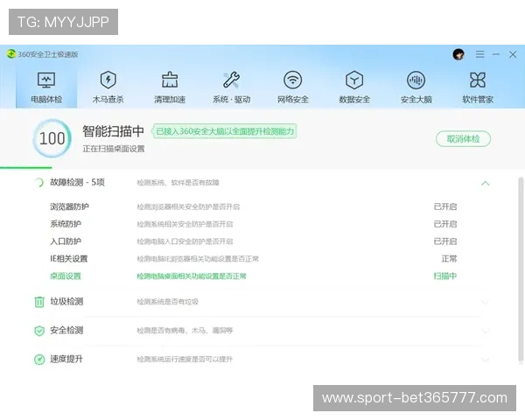Viewport: 525px width, 420px height.
Task: Switch to the 木马查杀 tab label
Action: point(108,100)
